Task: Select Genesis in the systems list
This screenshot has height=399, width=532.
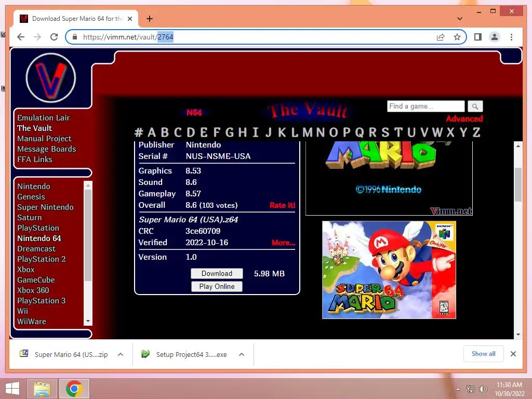Action: tap(31, 197)
